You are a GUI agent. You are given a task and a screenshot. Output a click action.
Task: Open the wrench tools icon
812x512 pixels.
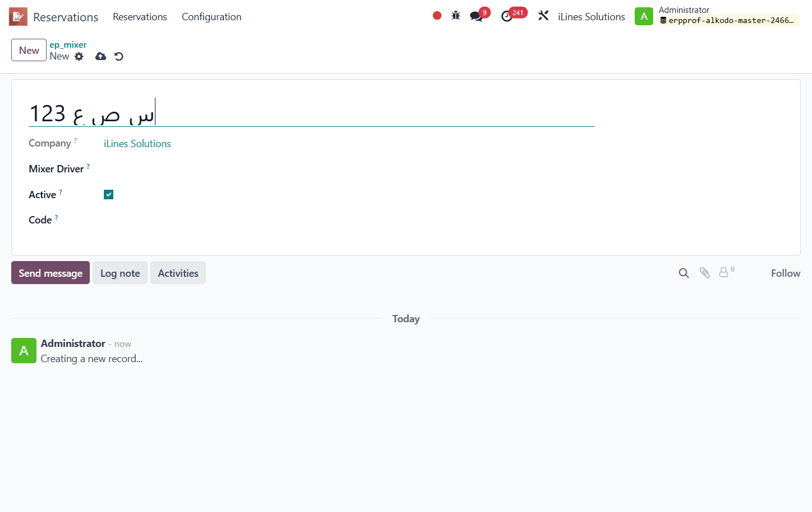pyautogui.click(x=543, y=16)
